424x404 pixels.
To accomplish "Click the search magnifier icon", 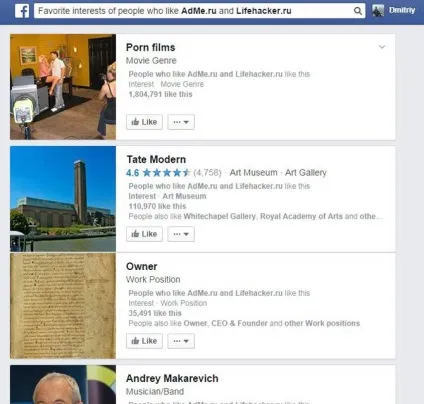I will pyautogui.click(x=358, y=11).
